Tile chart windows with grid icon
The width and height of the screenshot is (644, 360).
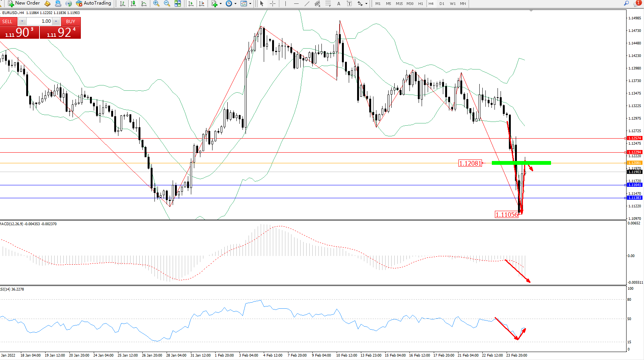click(178, 4)
